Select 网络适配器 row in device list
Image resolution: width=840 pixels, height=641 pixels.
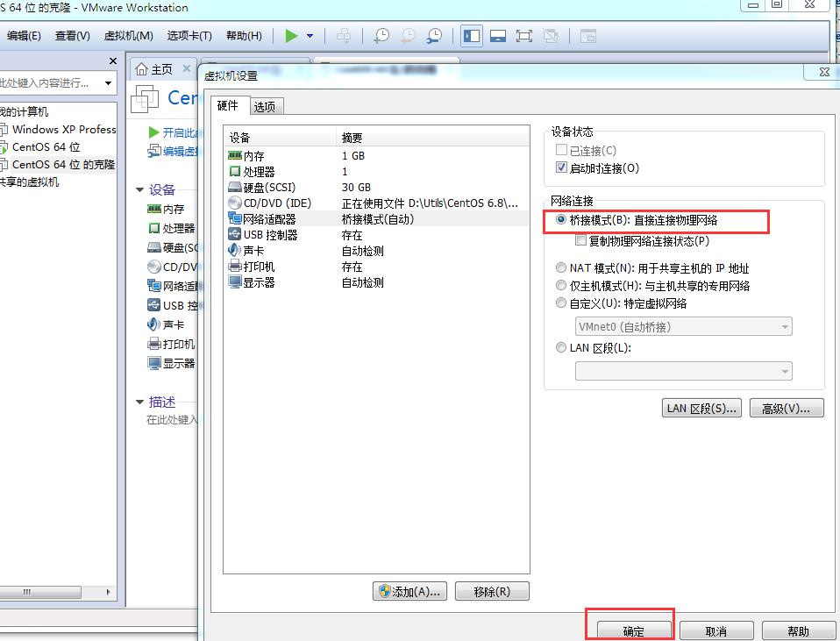(376, 218)
